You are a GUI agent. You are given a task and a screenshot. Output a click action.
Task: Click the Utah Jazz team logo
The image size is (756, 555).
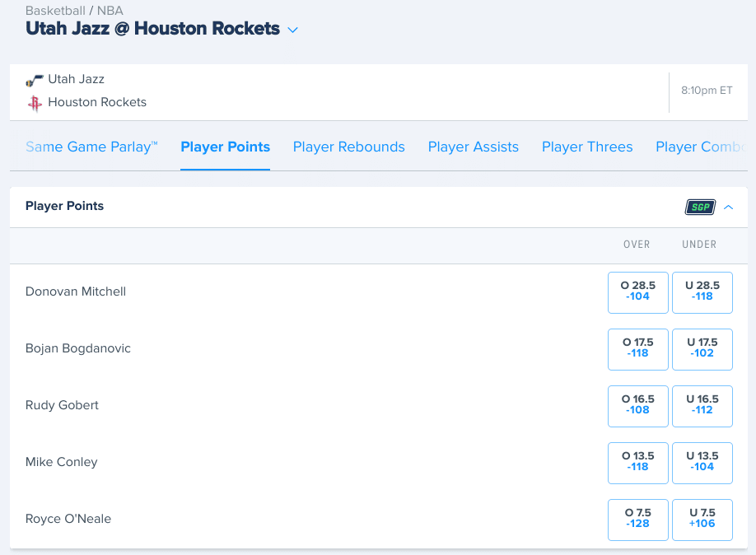35,80
